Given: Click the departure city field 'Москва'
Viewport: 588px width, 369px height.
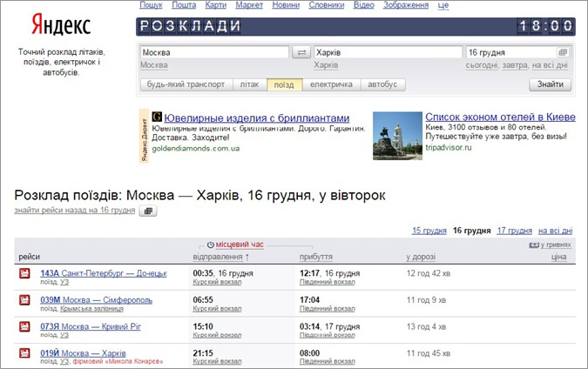Looking at the screenshot, I should [x=213, y=52].
